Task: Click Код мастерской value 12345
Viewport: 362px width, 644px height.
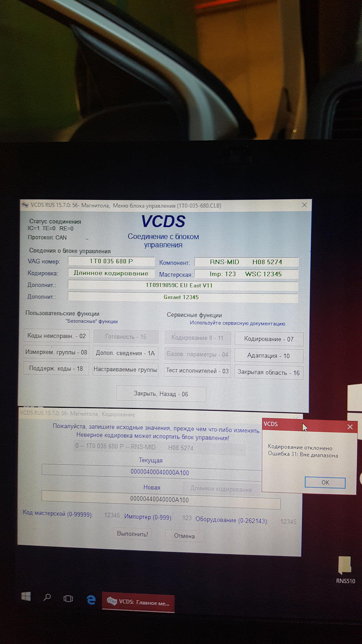Action: click(112, 515)
